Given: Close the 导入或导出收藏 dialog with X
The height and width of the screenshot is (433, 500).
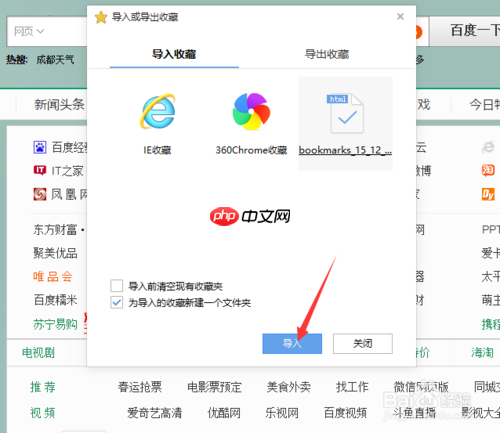Looking at the screenshot, I should tap(400, 16).
